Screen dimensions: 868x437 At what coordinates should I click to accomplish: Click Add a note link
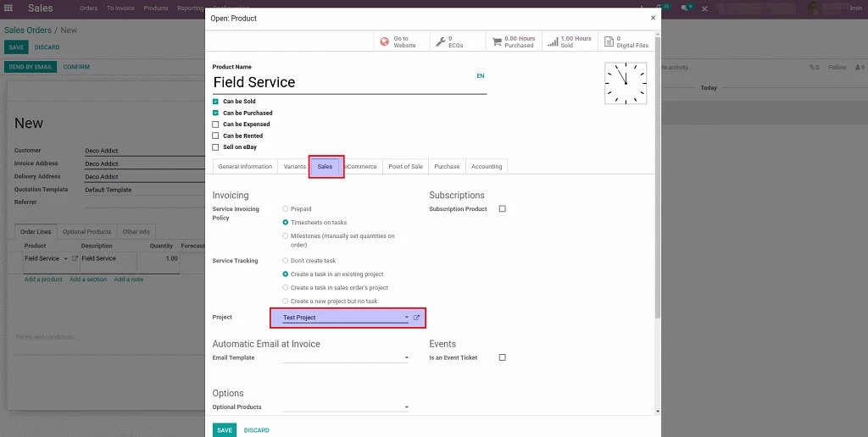point(129,279)
